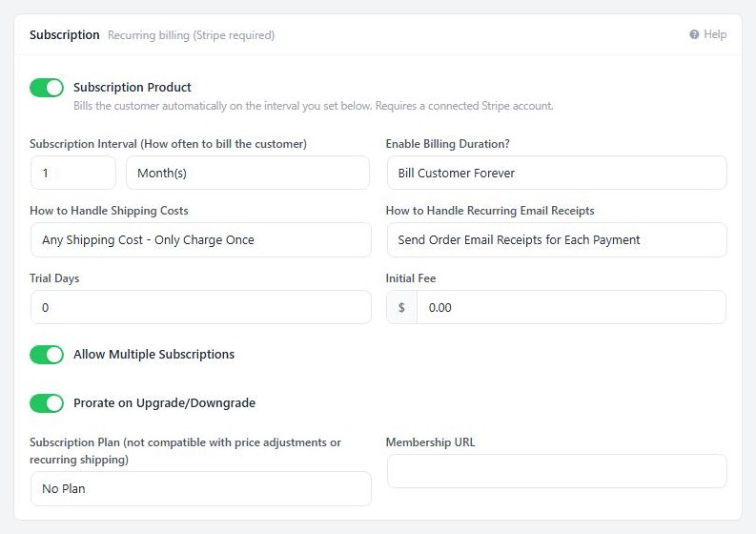The image size is (756, 534).
Task: Click the Membership URL input field
Action: pyautogui.click(x=557, y=471)
